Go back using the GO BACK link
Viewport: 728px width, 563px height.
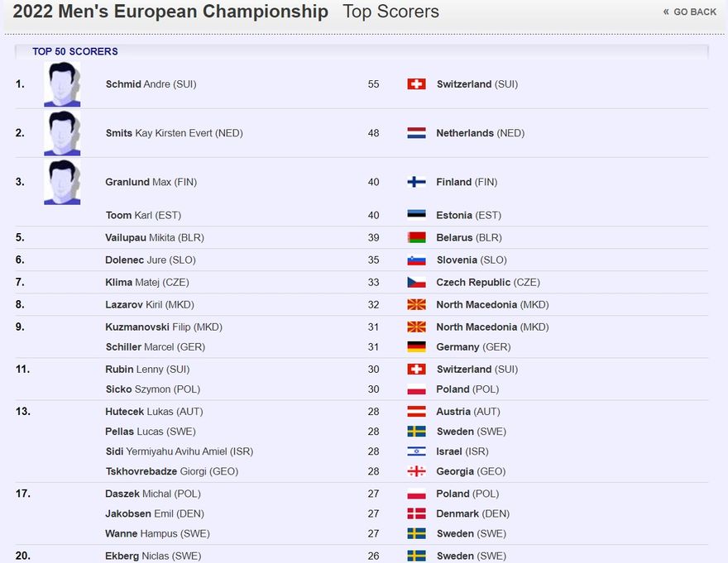[690, 12]
